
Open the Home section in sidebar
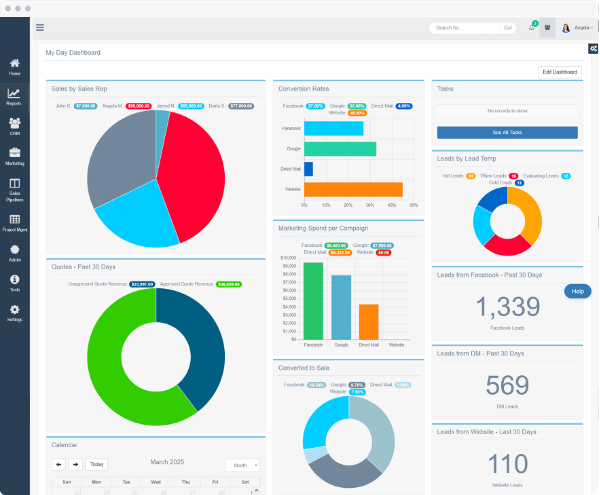14,67
